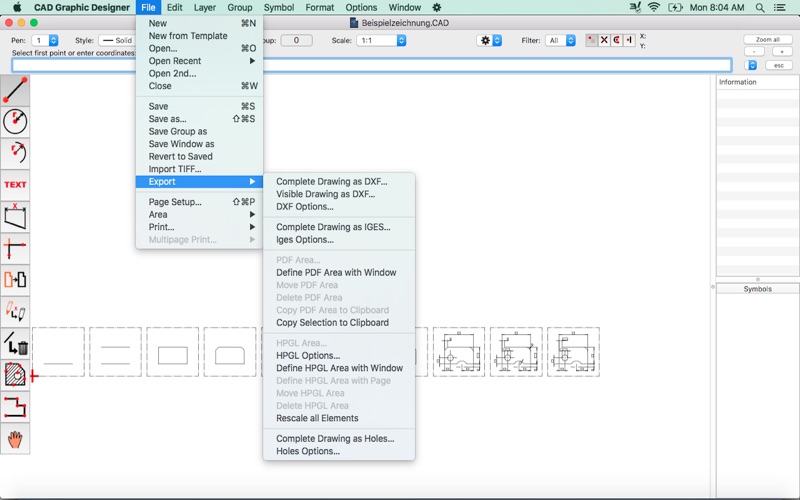Open the line Style Solid dropdown
The image size is (800, 500).
(116, 40)
